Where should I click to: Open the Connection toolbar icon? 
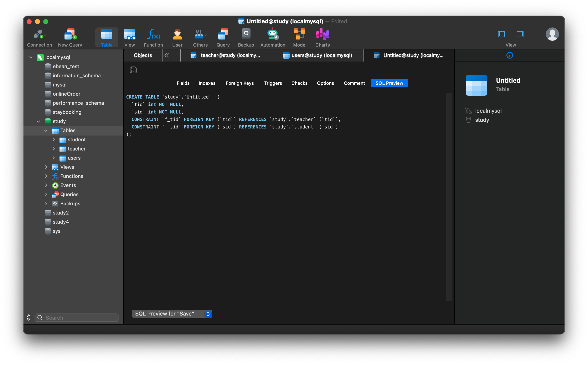[39, 37]
